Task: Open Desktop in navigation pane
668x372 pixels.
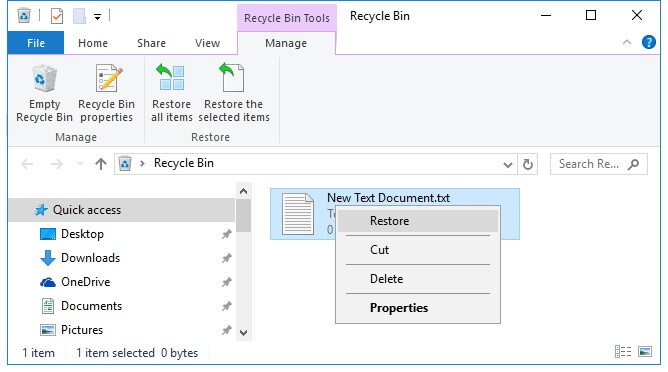Action: pos(82,234)
